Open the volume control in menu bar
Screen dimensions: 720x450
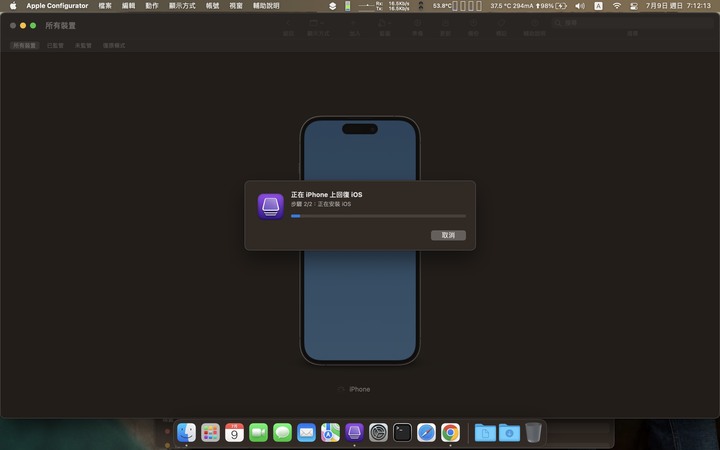tap(580, 6)
